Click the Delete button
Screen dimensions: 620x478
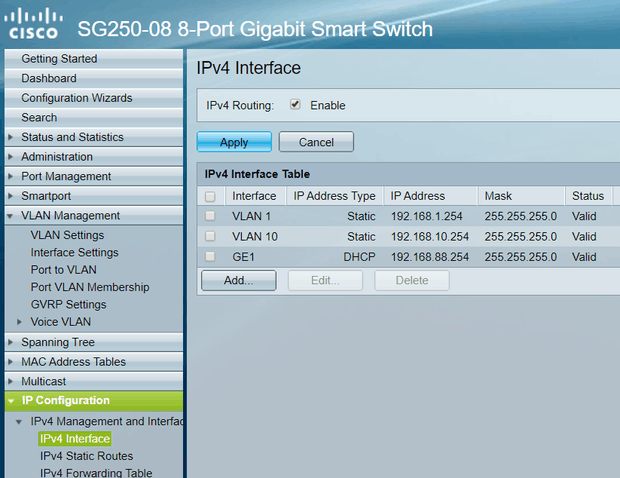coord(412,280)
